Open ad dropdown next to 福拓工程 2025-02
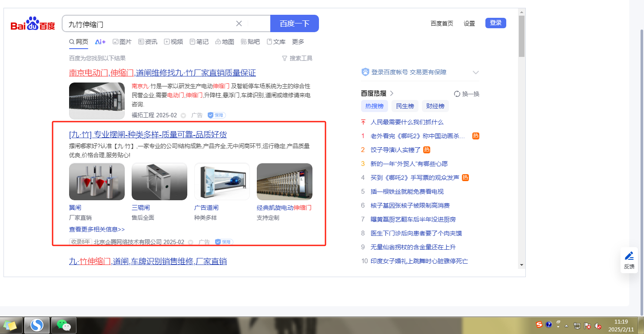 pyautogui.click(x=183, y=116)
